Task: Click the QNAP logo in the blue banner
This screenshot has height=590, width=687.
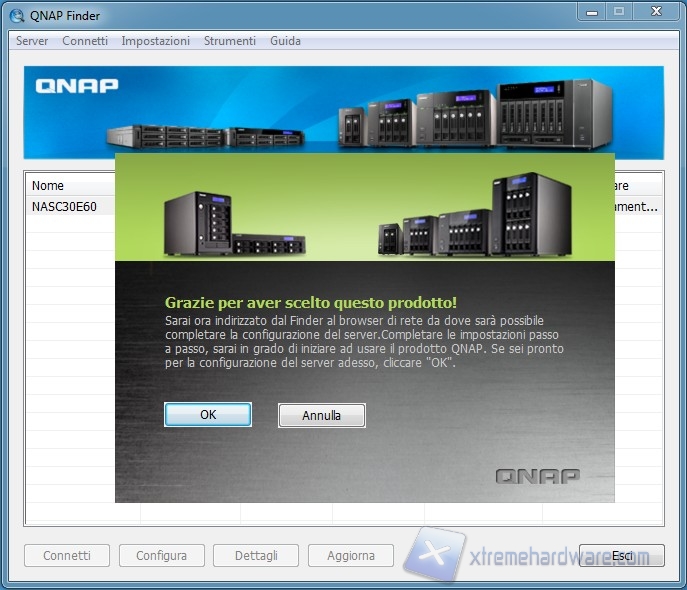Action: click(x=77, y=85)
